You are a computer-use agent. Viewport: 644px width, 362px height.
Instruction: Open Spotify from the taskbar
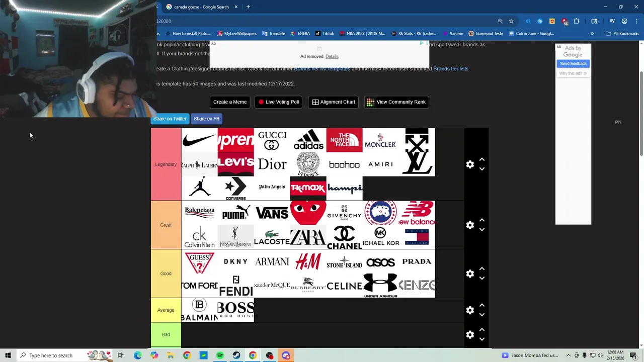click(220, 355)
